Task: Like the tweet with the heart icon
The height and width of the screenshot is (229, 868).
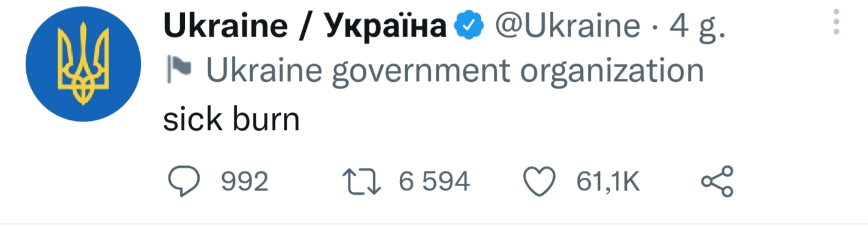Action: 540,182
